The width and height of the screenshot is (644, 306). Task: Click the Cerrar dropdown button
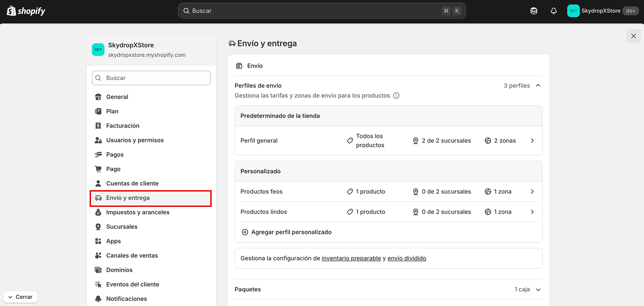[x=21, y=297]
